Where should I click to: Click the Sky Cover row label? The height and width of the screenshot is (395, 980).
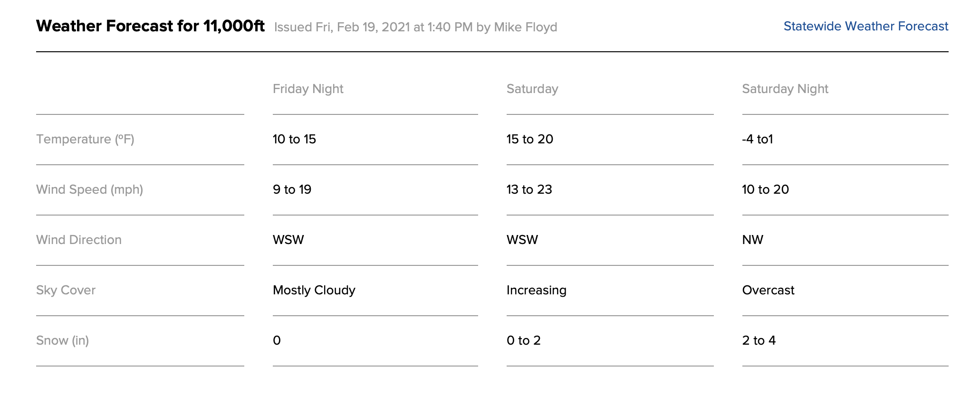coord(66,290)
